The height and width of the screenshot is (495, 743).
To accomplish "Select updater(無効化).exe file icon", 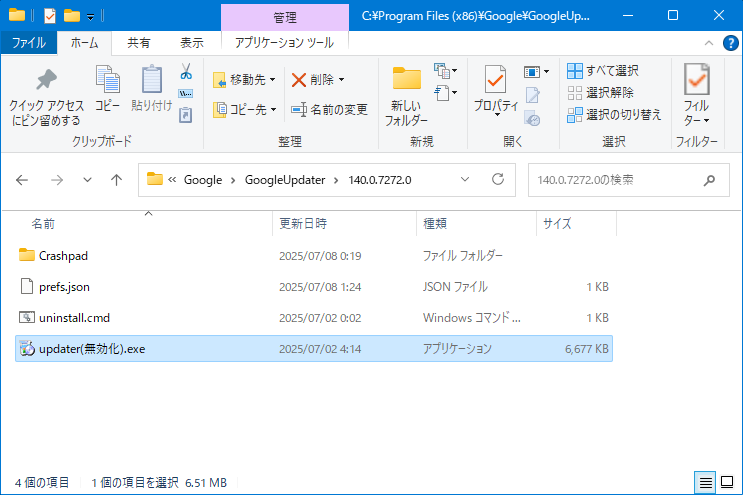I will coord(27,349).
